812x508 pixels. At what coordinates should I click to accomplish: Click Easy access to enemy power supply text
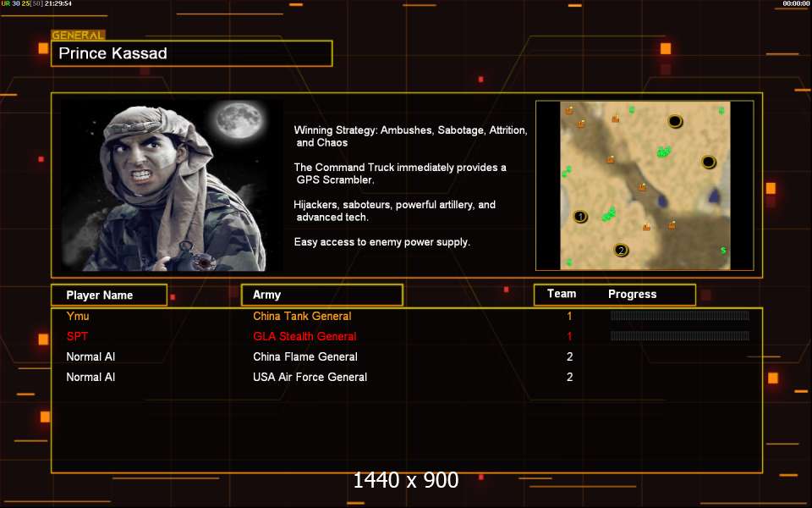tap(382, 241)
